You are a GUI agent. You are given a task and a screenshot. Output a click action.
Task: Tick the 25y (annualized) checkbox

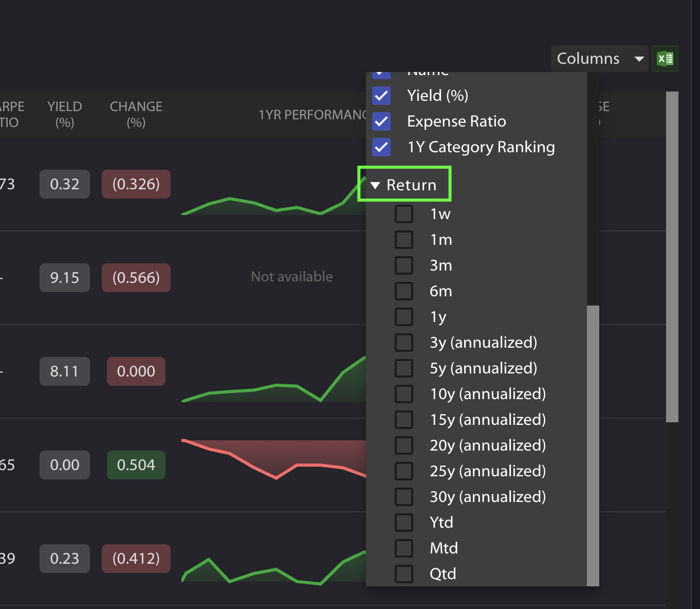[x=404, y=471]
